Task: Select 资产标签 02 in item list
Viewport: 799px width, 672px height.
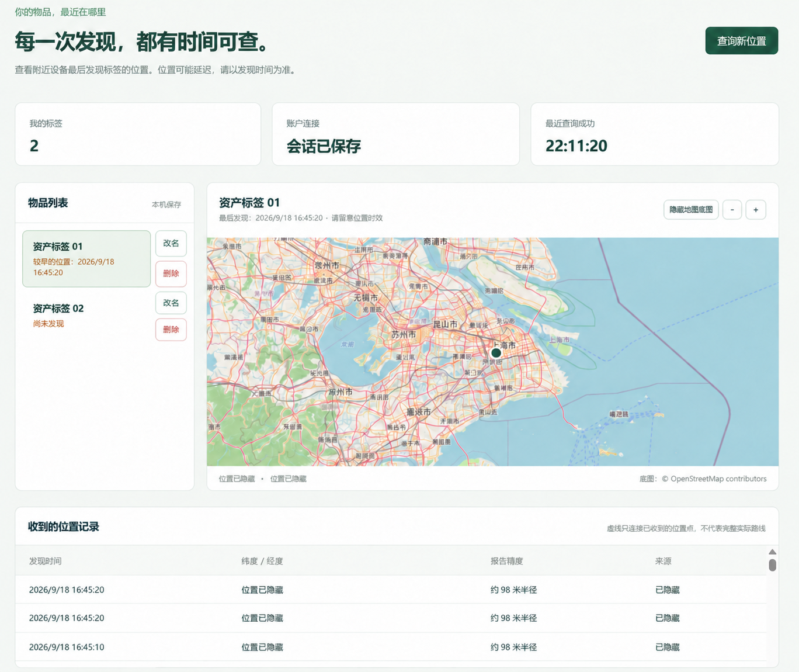Action: pyautogui.click(x=86, y=316)
